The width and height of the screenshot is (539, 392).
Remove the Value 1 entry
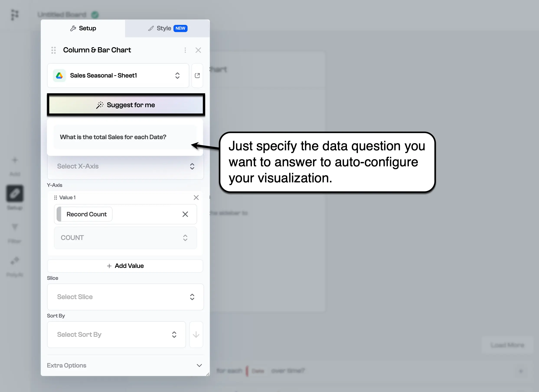196,198
